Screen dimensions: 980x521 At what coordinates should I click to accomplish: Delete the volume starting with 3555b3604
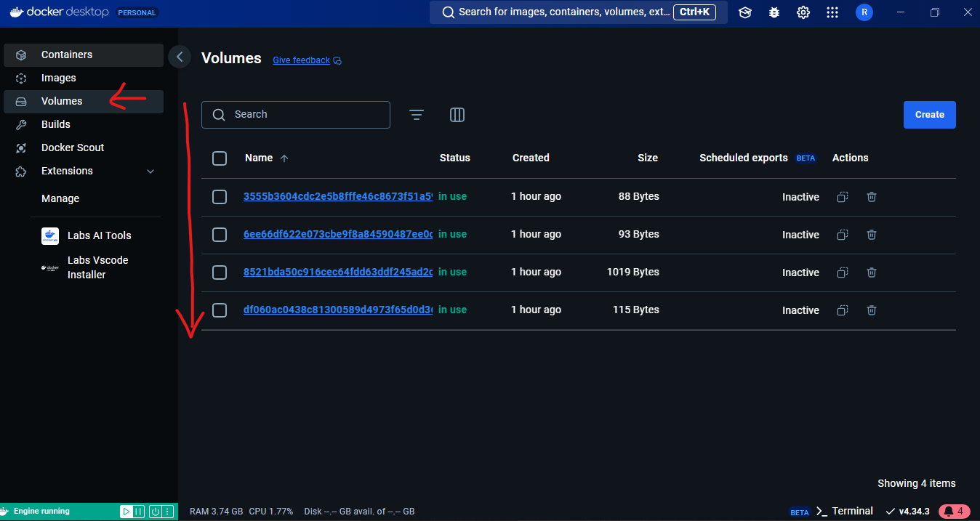coord(872,197)
